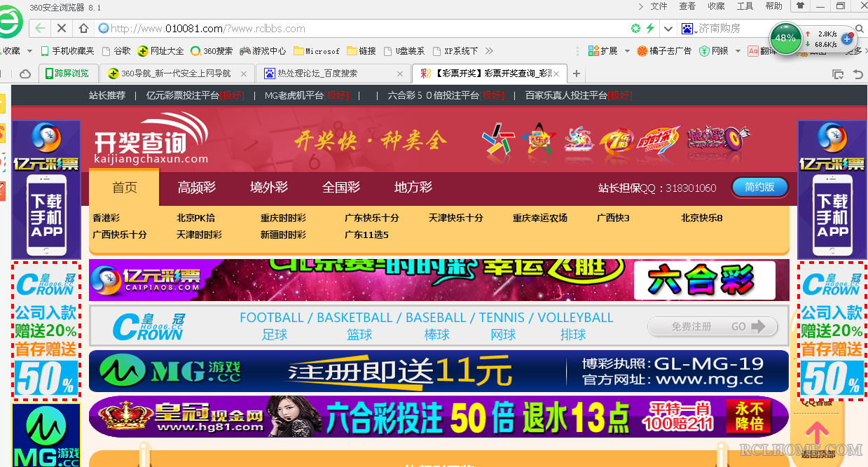Switch to the 热处理论坛_百度搜索 tab
This screenshot has height=467, width=868.
click(332, 74)
